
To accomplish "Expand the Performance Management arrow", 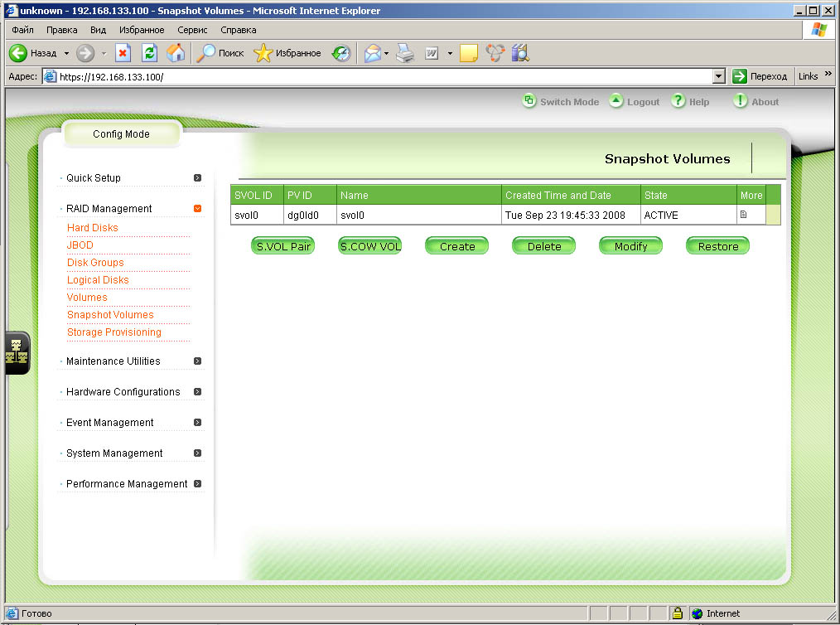I will pos(198,483).
